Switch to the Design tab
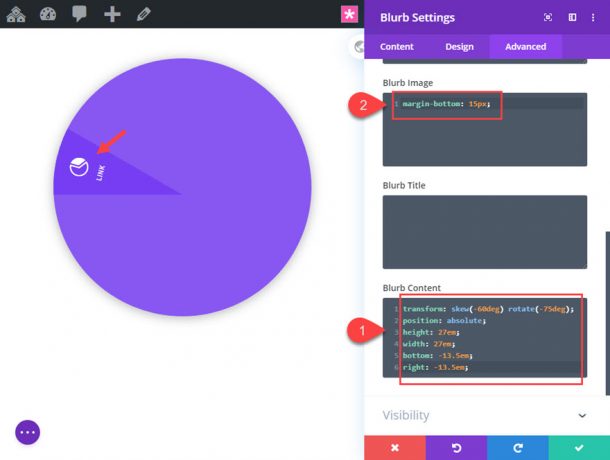 coord(459,46)
